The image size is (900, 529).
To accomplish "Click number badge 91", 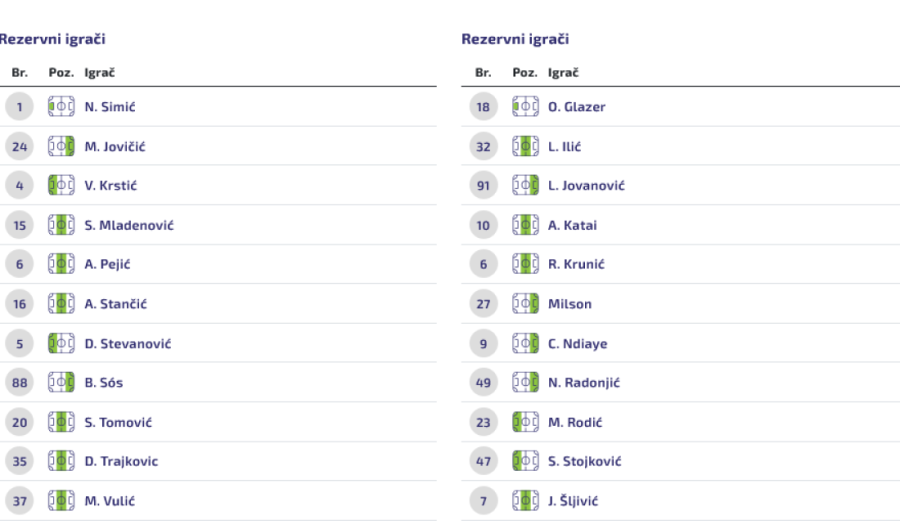I will 484,185.
